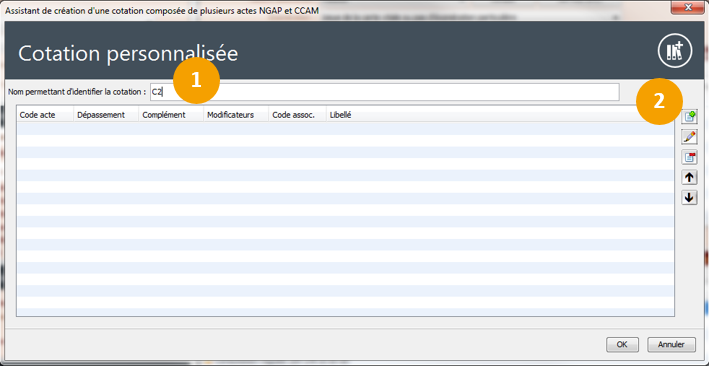
Task: Sort by Code acte column header
Action: 45,115
